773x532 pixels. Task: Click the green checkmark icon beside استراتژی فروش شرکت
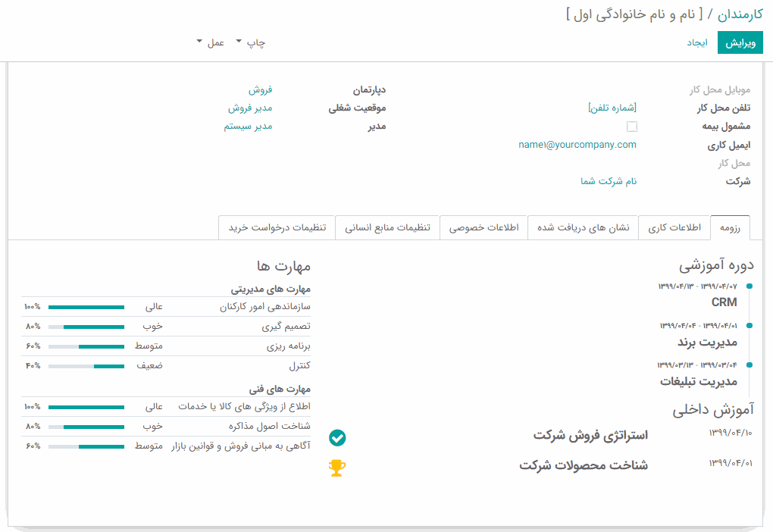click(337, 437)
